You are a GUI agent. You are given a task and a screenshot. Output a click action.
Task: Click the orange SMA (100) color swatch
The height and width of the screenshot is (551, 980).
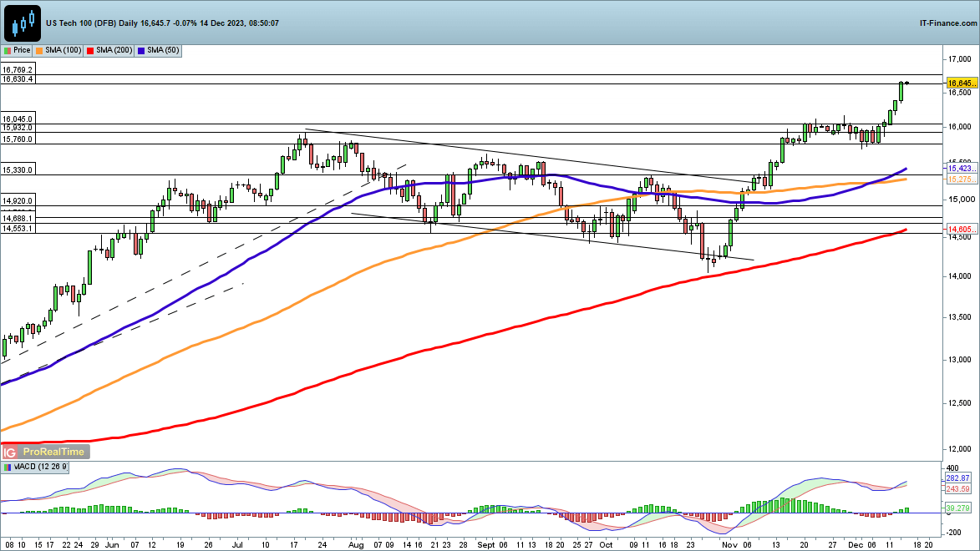(40, 51)
